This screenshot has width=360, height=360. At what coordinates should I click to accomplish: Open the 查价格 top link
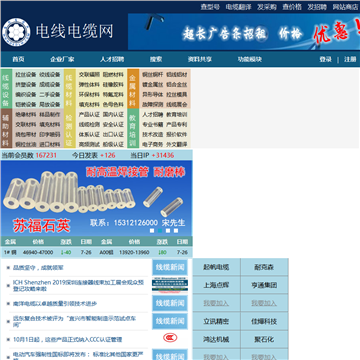pos(292,7)
